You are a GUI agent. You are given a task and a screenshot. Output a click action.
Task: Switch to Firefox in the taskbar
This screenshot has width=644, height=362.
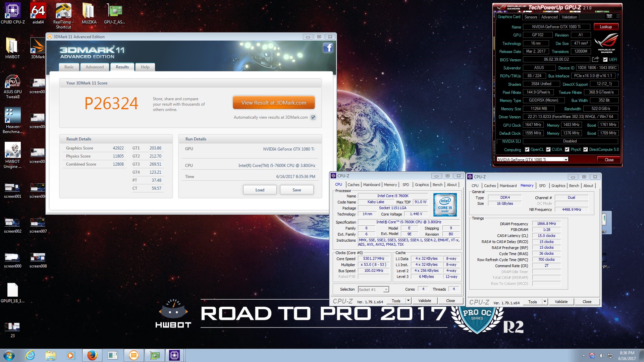coord(92,355)
